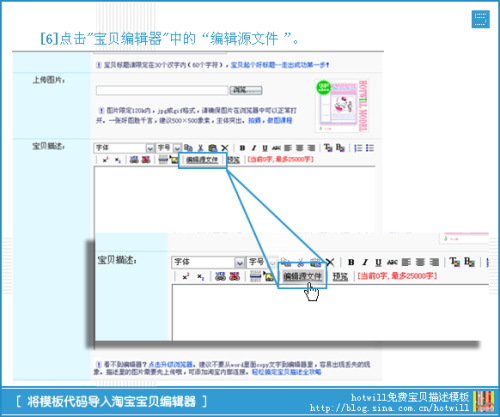Click strikethrough ABC icon in the enlarged toolbar
Image resolution: width=500 pixels, height=417 pixels.
[392, 262]
